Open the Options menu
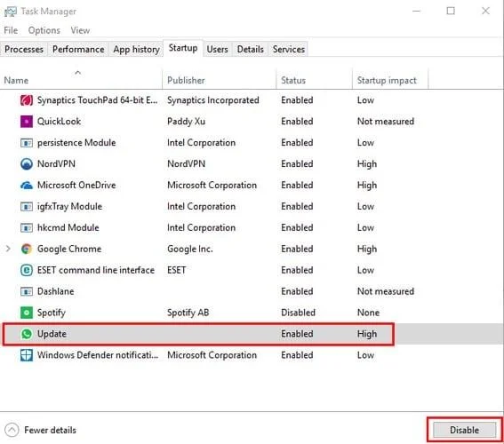This screenshot has height=444, width=504. [x=44, y=30]
